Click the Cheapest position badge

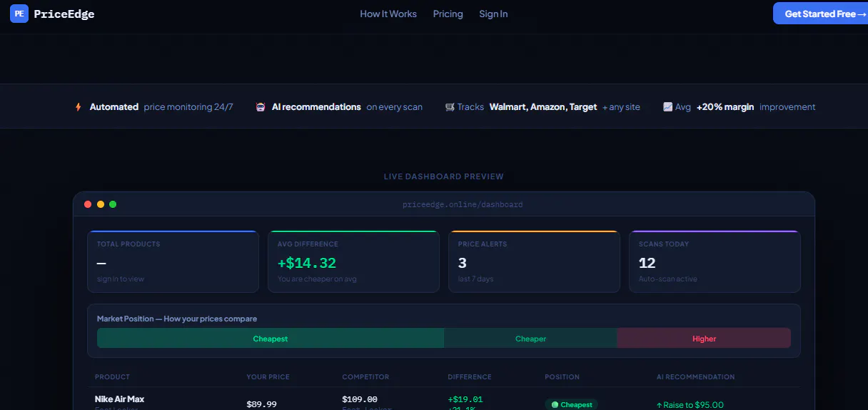[x=572, y=404]
